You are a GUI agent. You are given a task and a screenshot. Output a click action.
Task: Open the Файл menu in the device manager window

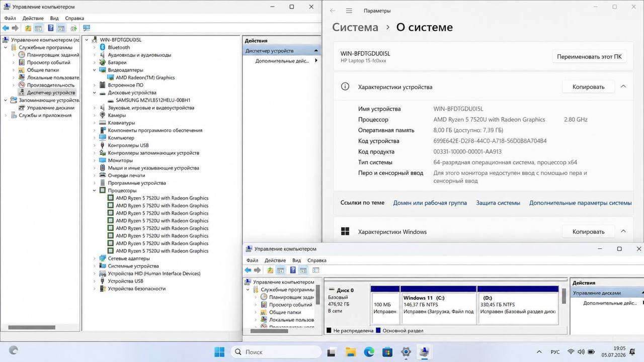tap(10, 18)
